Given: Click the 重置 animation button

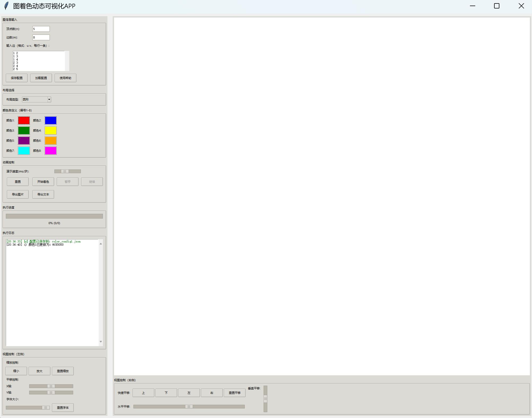Looking at the screenshot, I should tap(18, 182).
